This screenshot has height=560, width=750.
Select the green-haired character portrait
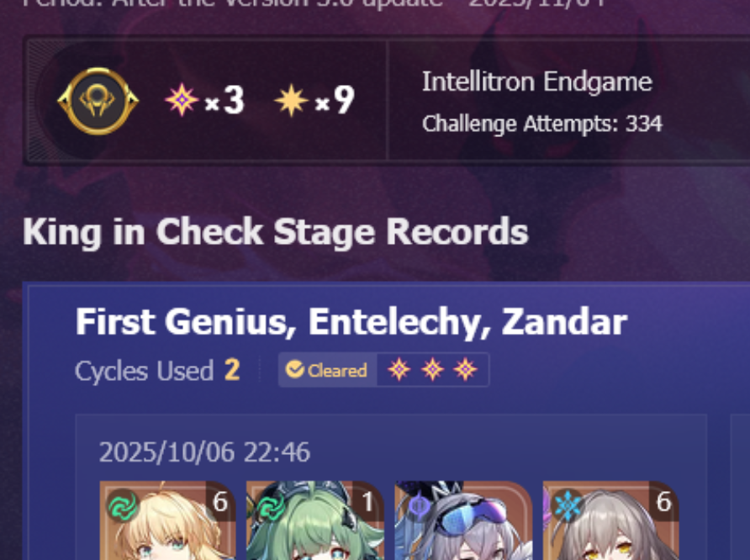tap(315, 520)
